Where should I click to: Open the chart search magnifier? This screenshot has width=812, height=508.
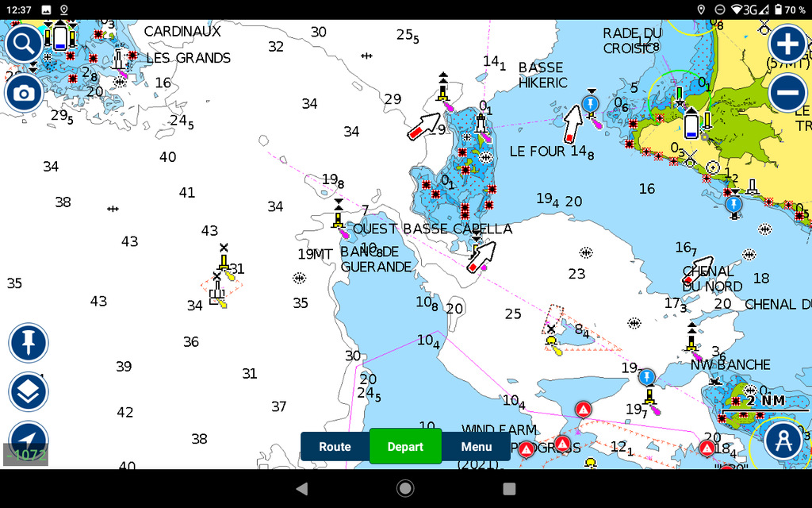click(x=24, y=44)
